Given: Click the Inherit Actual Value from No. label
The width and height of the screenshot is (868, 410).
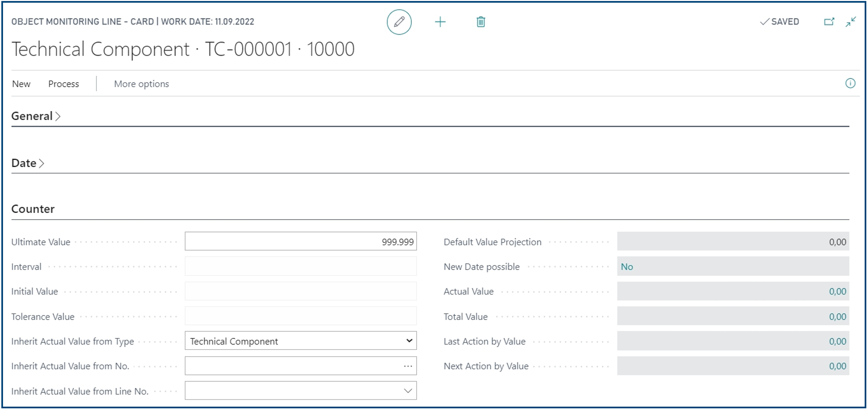Looking at the screenshot, I should pyautogui.click(x=70, y=366).
